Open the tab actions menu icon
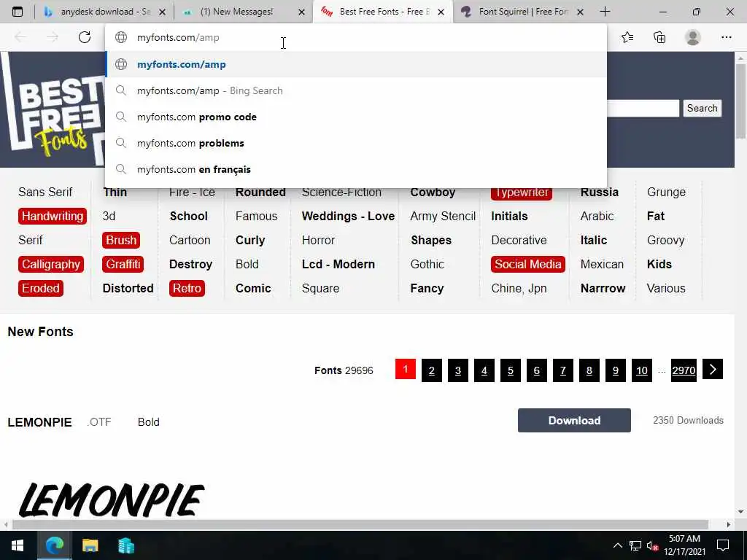 click(x=18, y=12)
